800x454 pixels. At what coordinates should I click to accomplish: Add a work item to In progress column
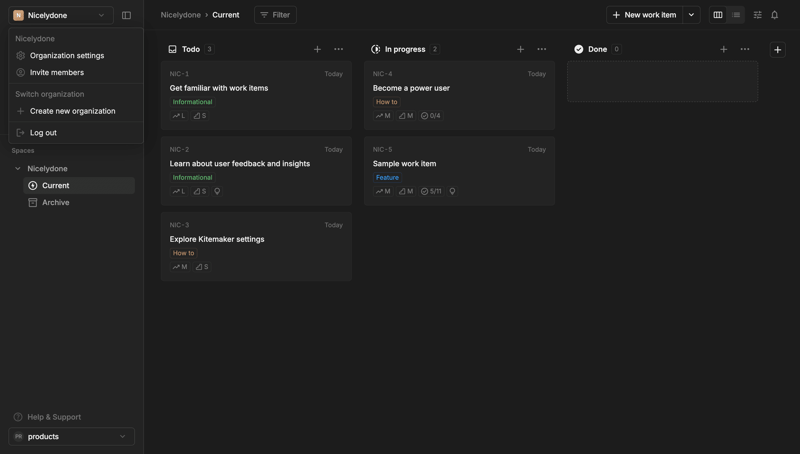[520, 49]
